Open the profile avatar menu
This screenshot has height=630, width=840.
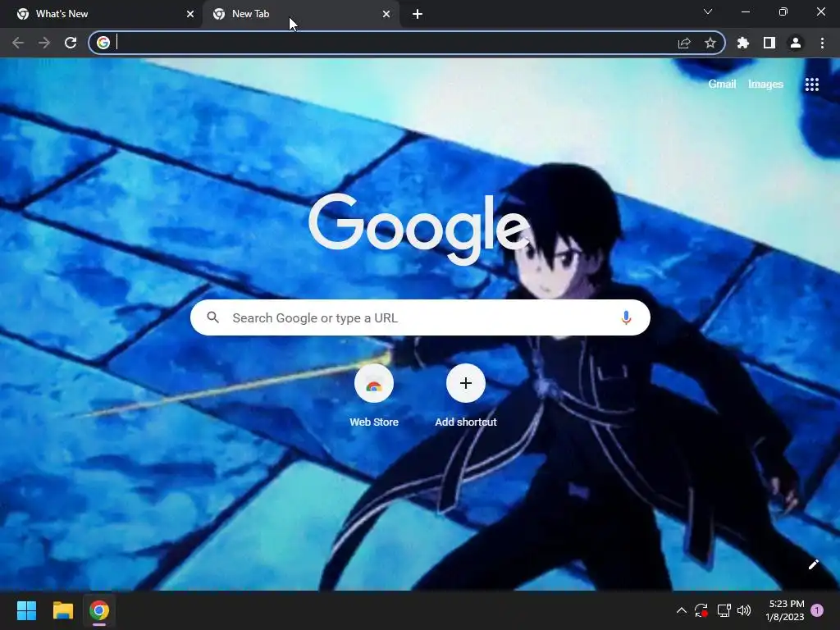tap(796, 43)
